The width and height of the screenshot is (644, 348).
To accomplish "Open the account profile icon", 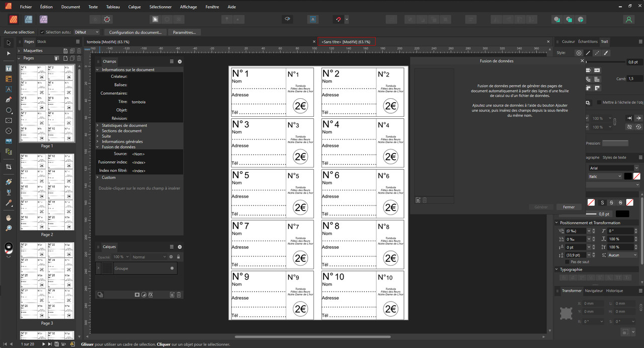I will click(x=628, y=19).
